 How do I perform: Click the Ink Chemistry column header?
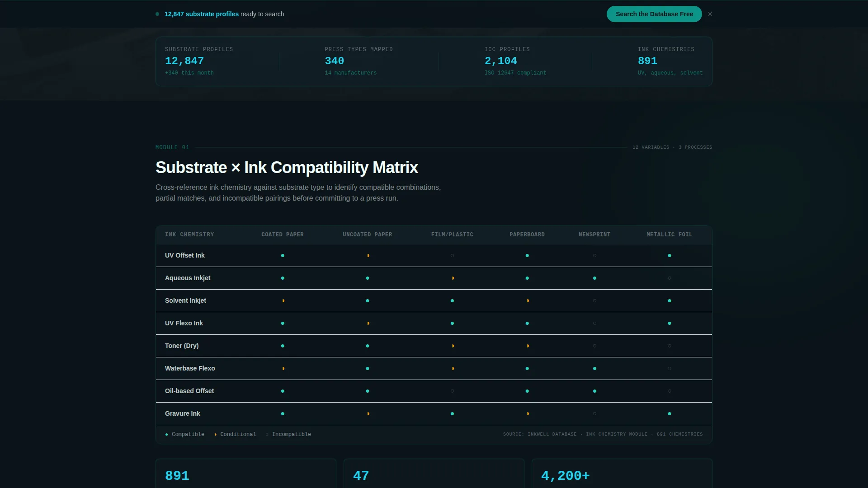click(x=189, y=235)
